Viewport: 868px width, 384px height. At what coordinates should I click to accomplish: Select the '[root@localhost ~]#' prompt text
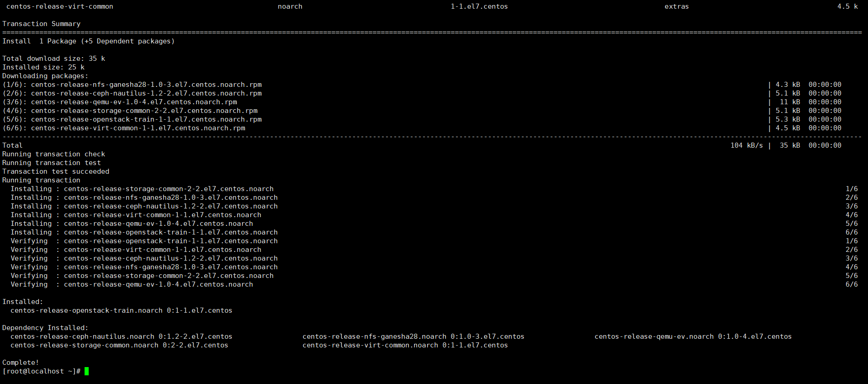(42, 371)
